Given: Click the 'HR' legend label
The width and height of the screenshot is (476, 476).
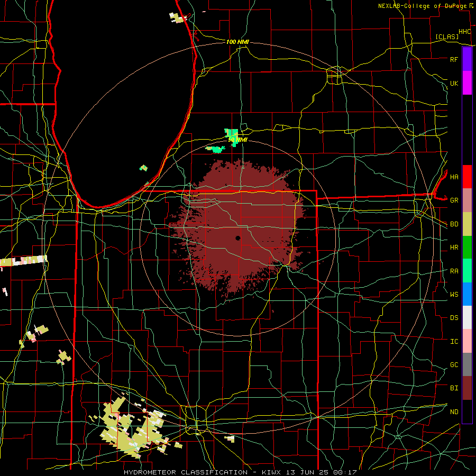Looking at the screenshot, I should click(x=454, y=248).
